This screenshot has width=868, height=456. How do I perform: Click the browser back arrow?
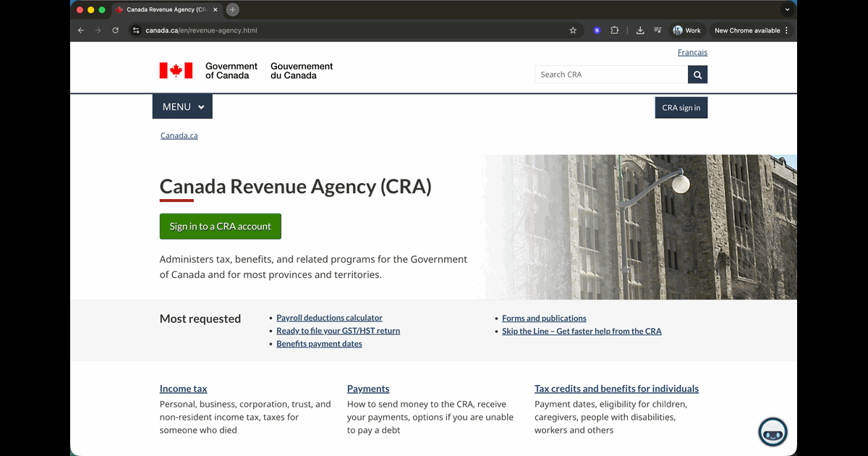point(81,30)
